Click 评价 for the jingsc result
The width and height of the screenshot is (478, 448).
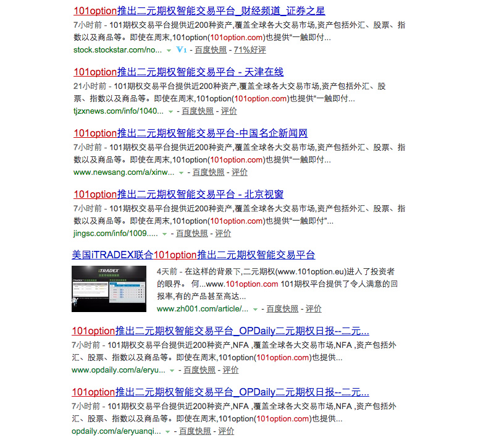[223, 234]
